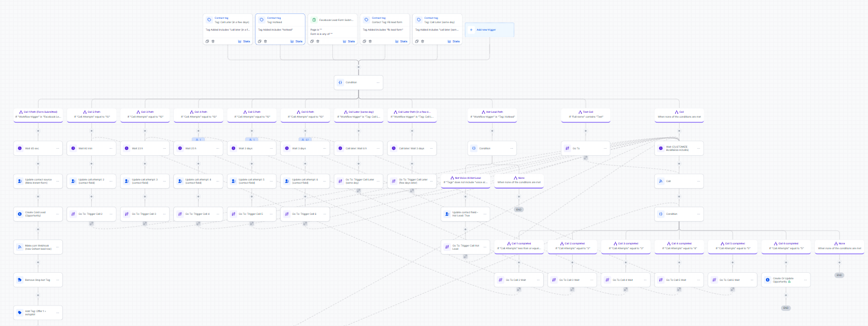Image resolution: width=868 pixels, height=326 pixels.
Task: Click the clock icon on Wait 45 sec
Action: tap(20, 148)
